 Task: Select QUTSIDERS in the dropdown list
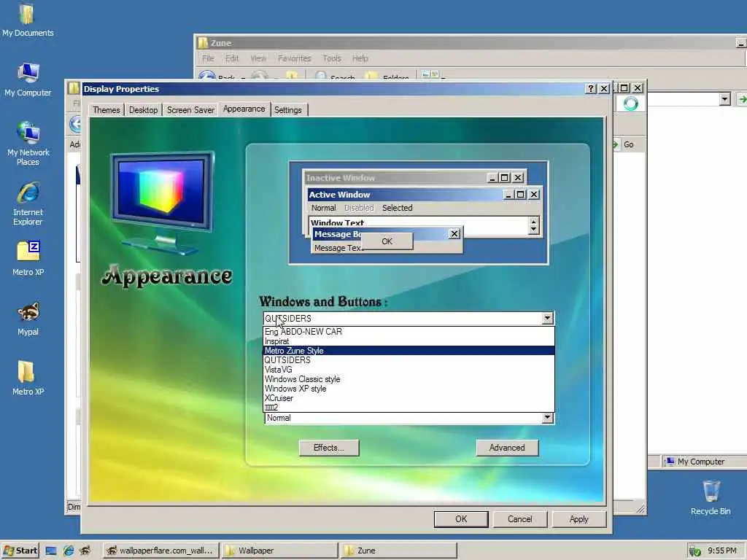point(409,360)
